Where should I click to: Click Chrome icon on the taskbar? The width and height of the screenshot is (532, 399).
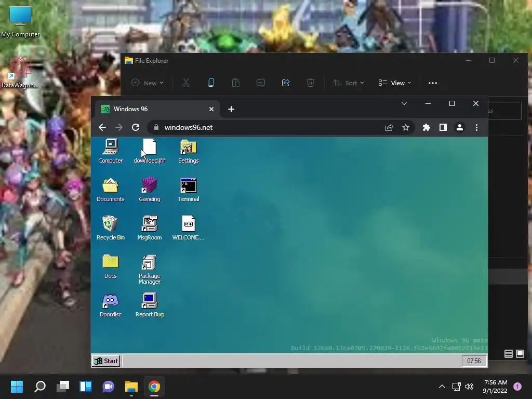(x=154, y=387)
